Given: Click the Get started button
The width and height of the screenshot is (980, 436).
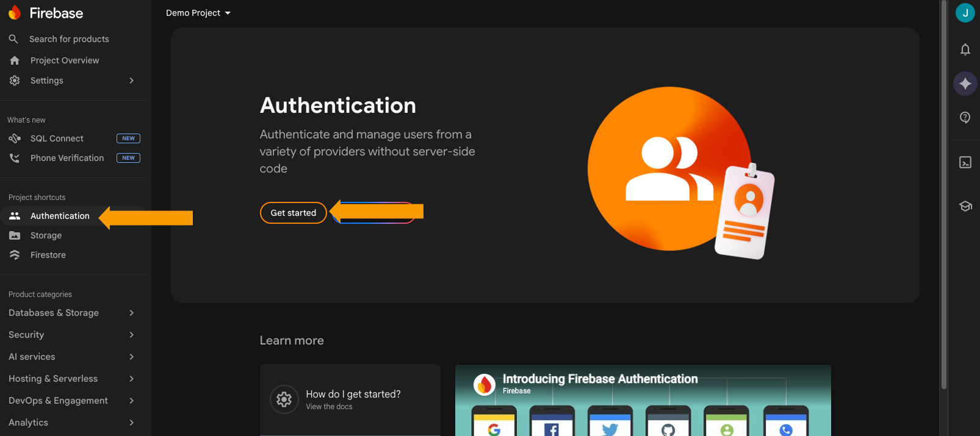Looking at the screenshot, I should (294, 213).
